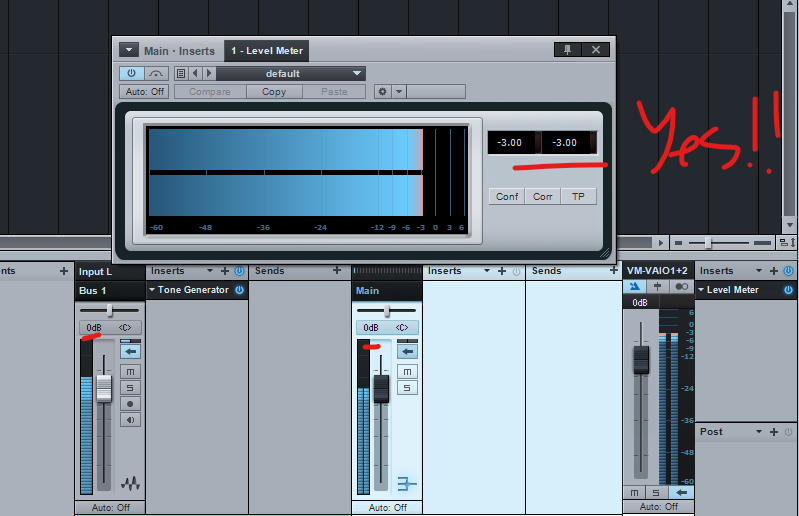
Task: Click the bypass icon next to the plugin power button
Action: 156,73
